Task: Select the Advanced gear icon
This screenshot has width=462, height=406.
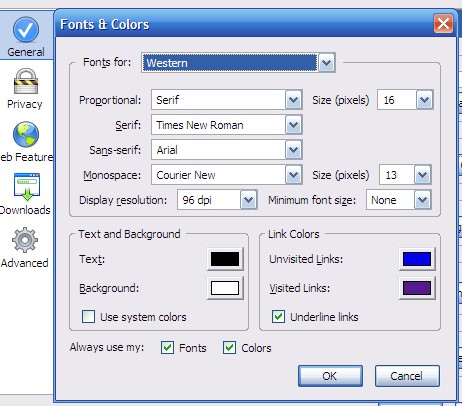Action: tap(25, 240)
